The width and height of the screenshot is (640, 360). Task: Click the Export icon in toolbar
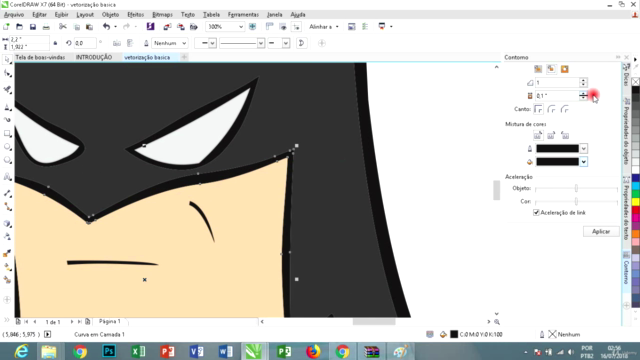tap(180, 27)
